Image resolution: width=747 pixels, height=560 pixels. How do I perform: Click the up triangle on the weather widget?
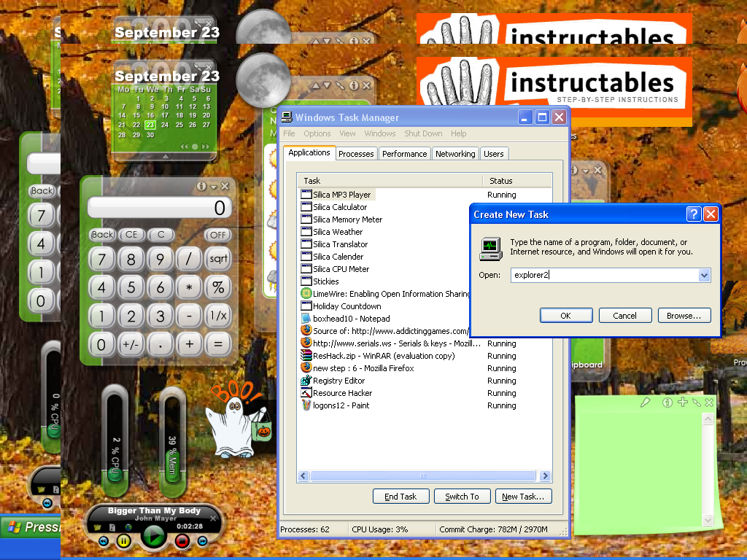[315, 86]
